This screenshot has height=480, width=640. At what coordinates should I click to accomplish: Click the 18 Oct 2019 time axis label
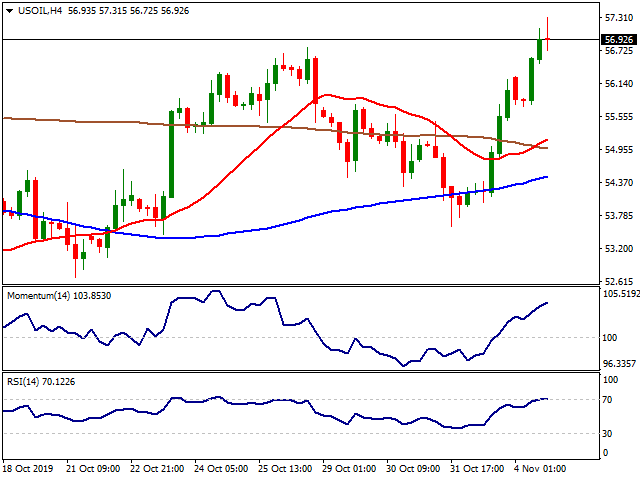click(28, 469)
